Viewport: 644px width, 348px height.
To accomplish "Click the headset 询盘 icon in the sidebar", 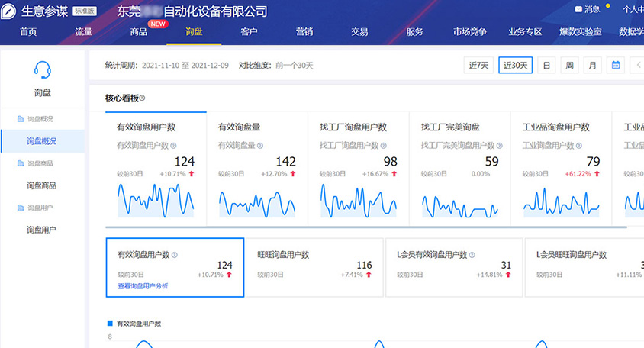I will tap(42, 69).
